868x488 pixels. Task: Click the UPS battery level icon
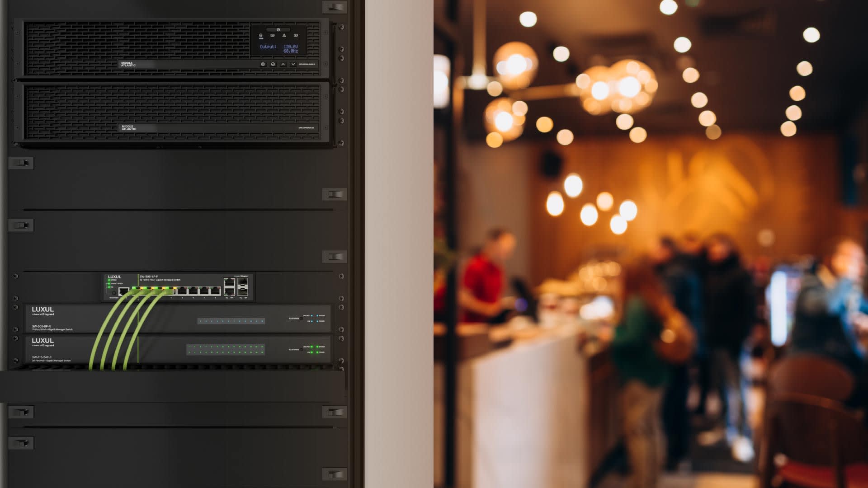click(296, 35)
